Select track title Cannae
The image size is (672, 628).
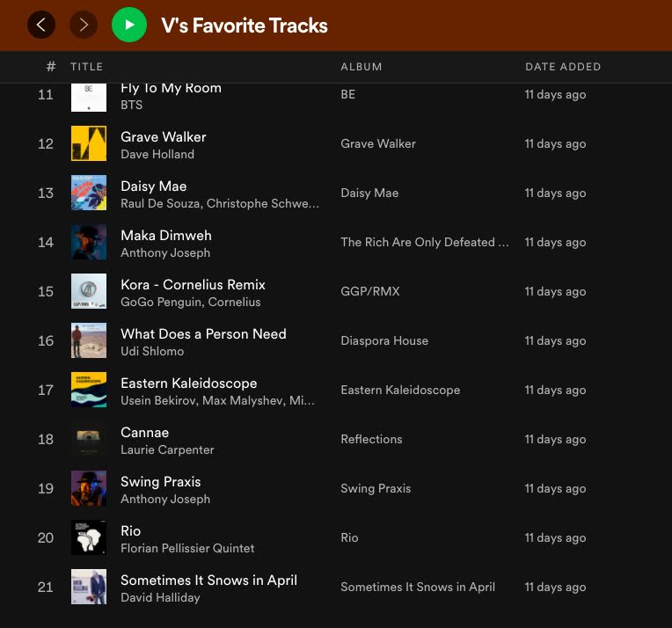[145, 433]
